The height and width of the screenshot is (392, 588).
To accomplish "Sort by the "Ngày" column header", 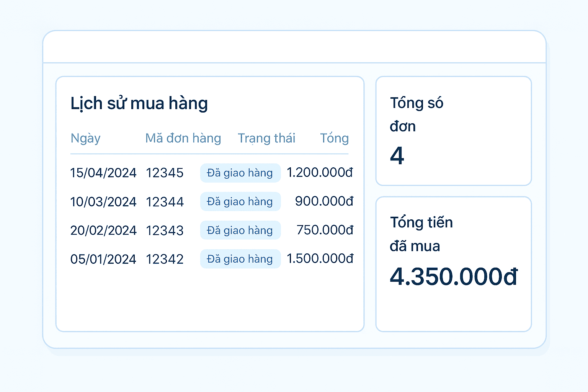I will (85, 138).
